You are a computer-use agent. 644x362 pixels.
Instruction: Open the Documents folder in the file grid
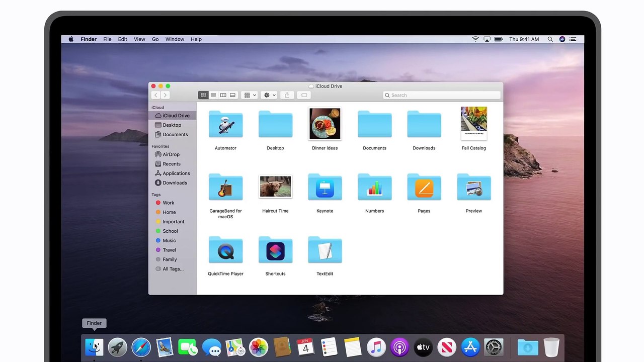(374, 124)
